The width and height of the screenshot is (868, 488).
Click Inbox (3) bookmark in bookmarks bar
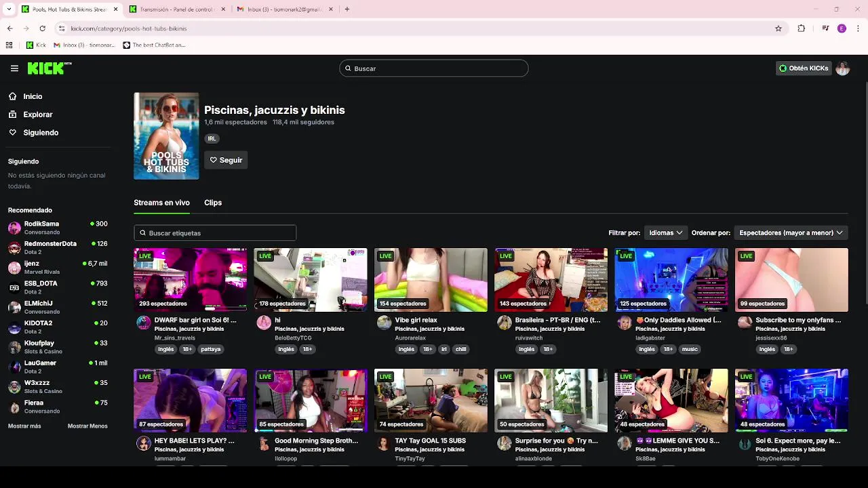(x=84, y=45)
